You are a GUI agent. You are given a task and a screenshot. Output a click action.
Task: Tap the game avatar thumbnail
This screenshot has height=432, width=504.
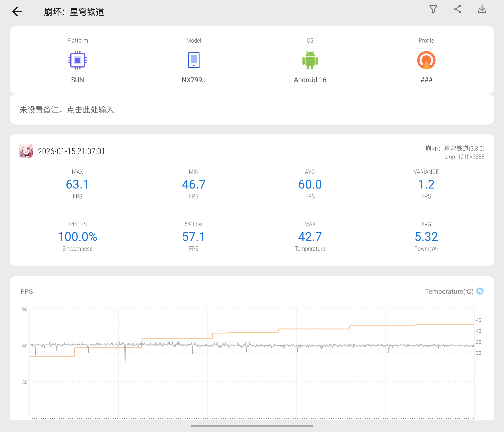pyautogui.click(x=26, y=151)
